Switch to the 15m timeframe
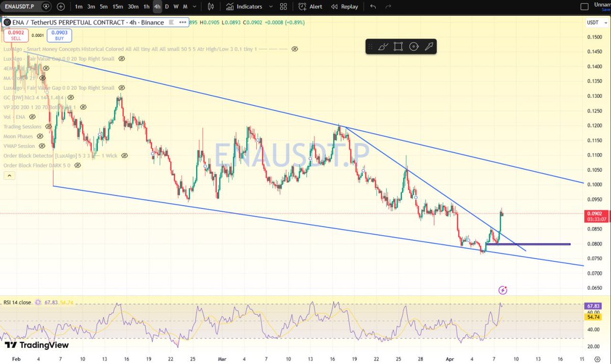The width and height of the screenshot is (611, 364). click(117, 7)
